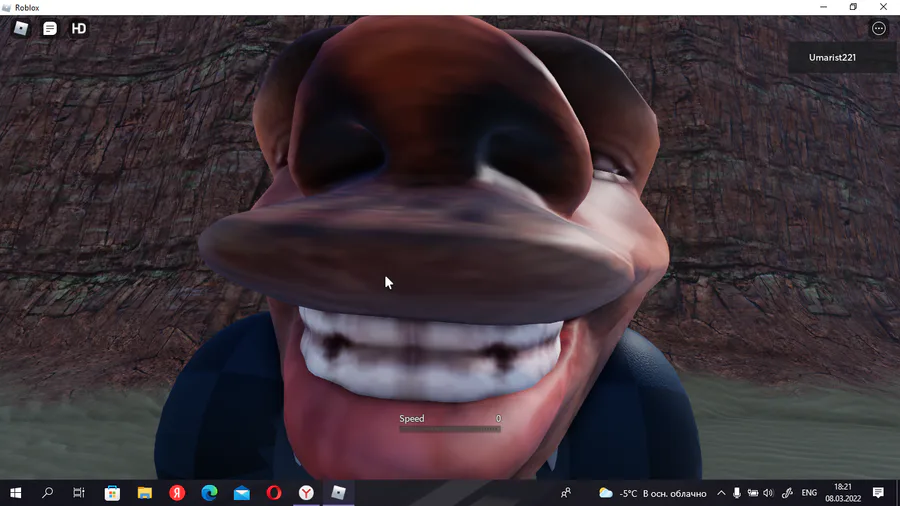Click the Speed slider bar
This screenshot has height=506, width=900.
450,429
